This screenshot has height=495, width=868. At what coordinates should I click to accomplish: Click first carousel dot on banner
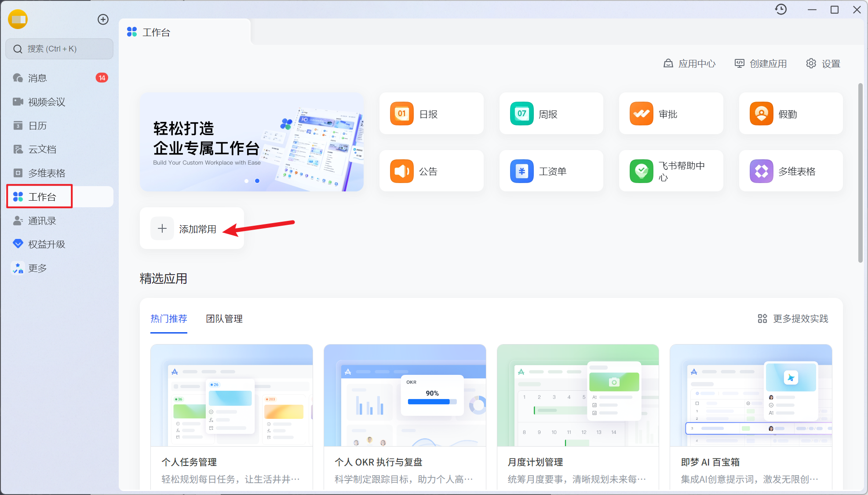246,181
